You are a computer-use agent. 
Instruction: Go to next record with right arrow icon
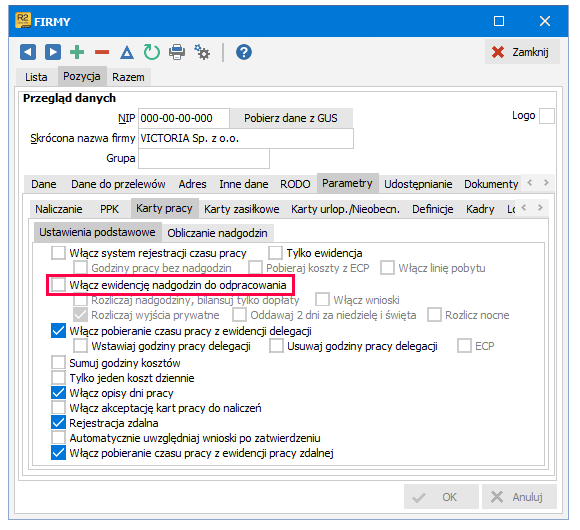click(x=53, y=52)
